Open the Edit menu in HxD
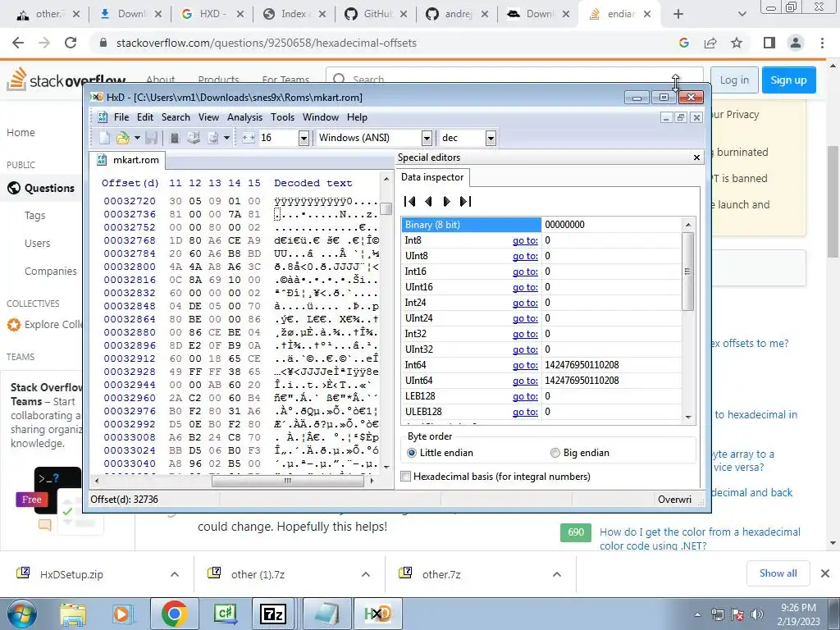The width and height of the screenshot is (840, 630). tap(144, 117)
